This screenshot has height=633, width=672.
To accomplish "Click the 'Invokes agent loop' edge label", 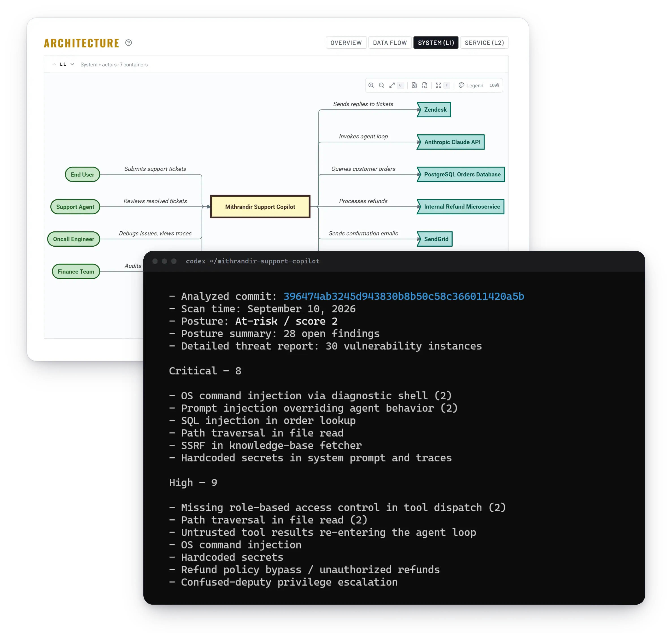I will [363, 136].
